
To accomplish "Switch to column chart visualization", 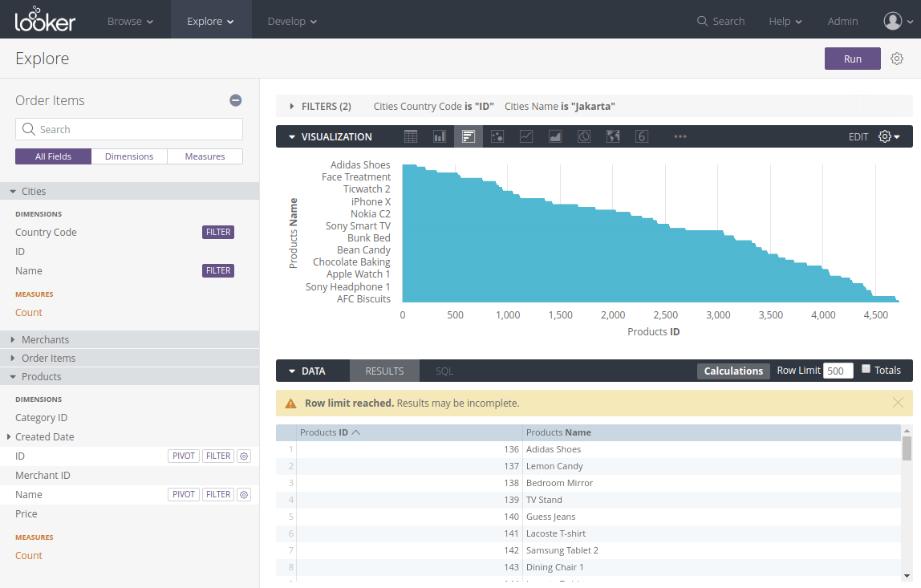I will (x=440, y=136).
